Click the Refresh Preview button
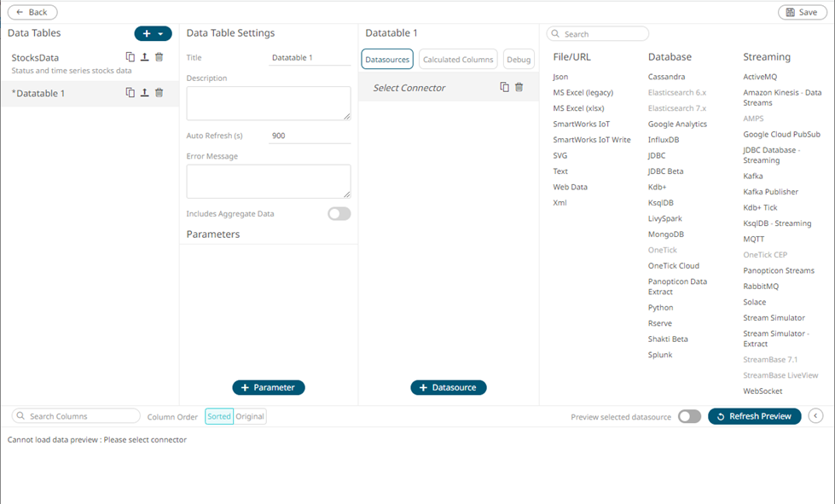The width and height of the screenshot is (835, 504). (x=755, y=417)
